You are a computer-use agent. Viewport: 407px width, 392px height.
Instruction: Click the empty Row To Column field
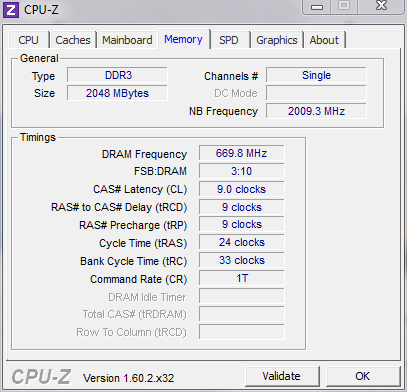pyautogui.click(x=242, y=332)
